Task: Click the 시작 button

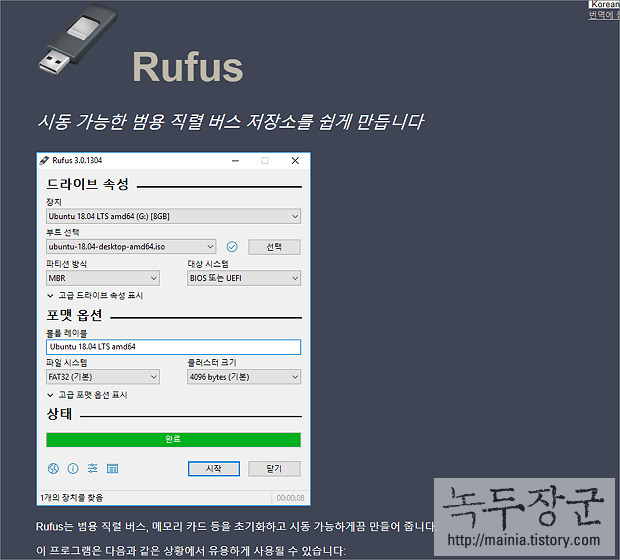Action: click(214, 469)
